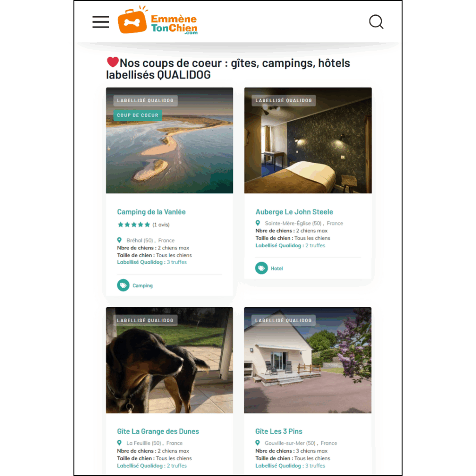Open the Gîte La Grange des Dunes title
Viewport: 476px width, 476px height.
click(158, 431)
